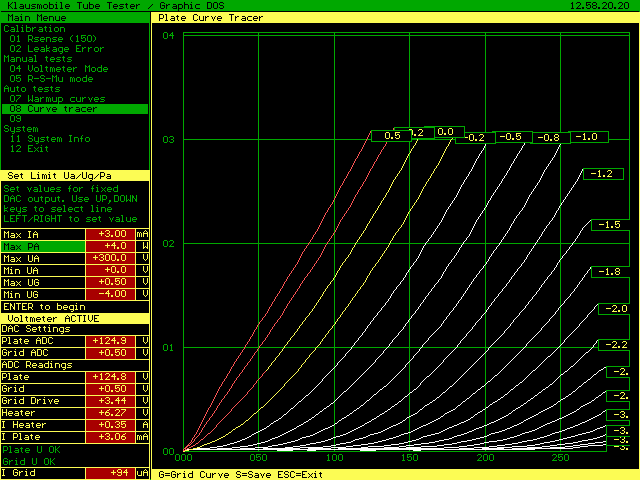
Task: Click Min UG value -4.00 field
Action: [110, 294]
